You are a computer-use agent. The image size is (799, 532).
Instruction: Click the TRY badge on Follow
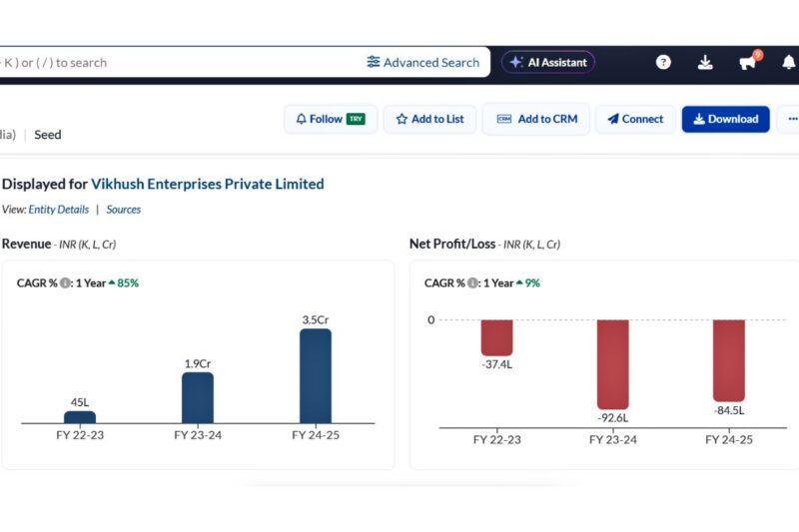pyautogui.click(x=356, y=119)
